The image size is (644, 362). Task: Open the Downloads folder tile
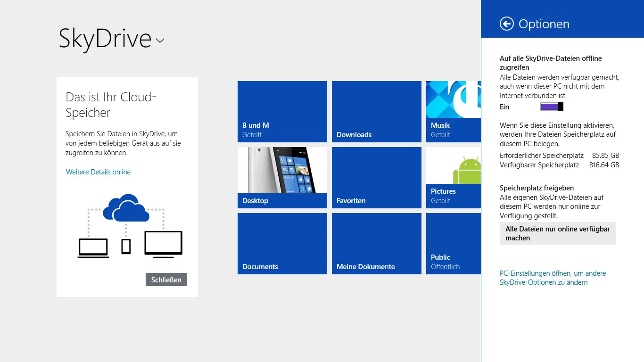point(377,112)
